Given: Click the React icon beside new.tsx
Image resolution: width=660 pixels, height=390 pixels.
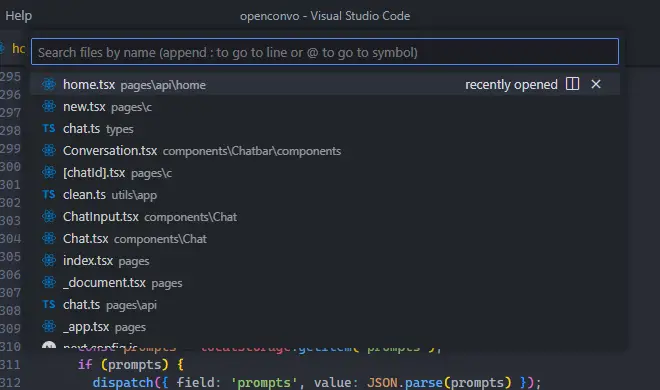Looking at the screenshot, I should point(49,106).
